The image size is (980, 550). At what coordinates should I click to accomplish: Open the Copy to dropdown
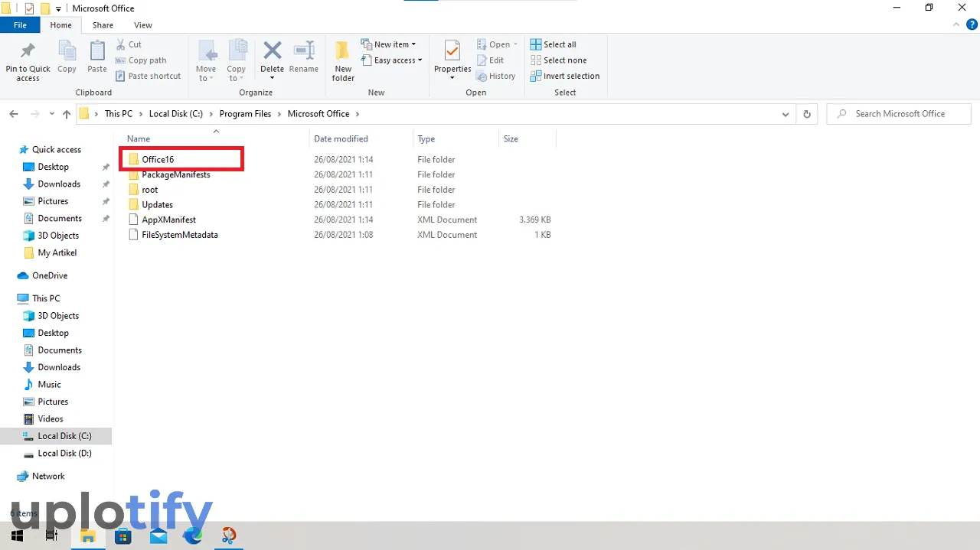(x=237, y=61)
